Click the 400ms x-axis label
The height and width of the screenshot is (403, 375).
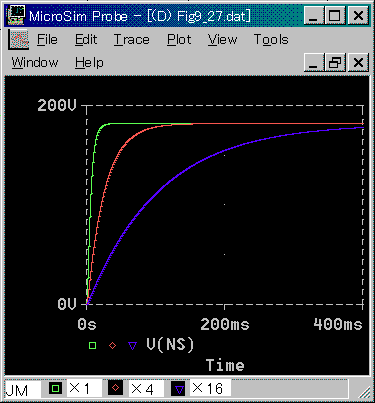point(338,324)
